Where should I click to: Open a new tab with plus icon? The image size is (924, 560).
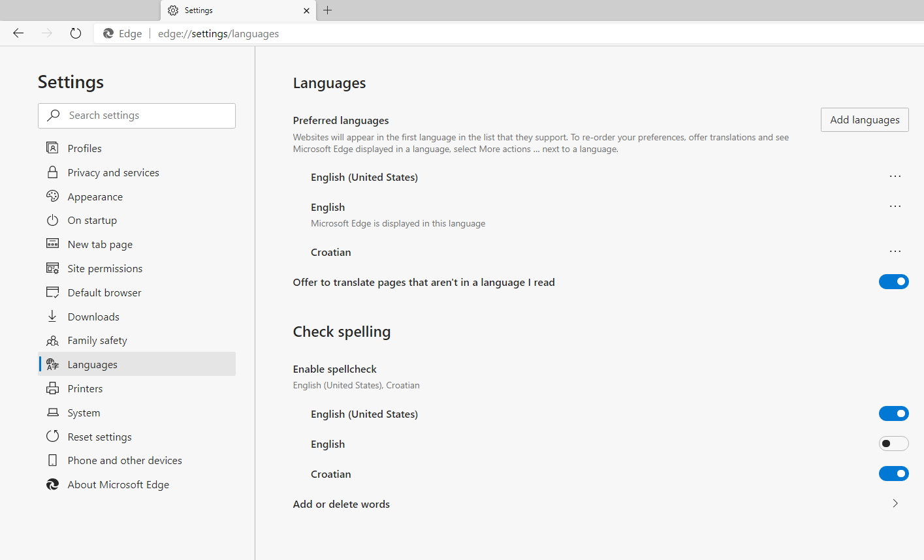[328, 10]
